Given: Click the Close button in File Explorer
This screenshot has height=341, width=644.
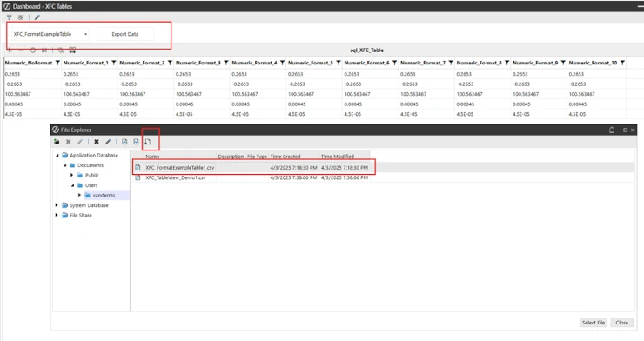Looking at the screenshot, I should [622, 323].
